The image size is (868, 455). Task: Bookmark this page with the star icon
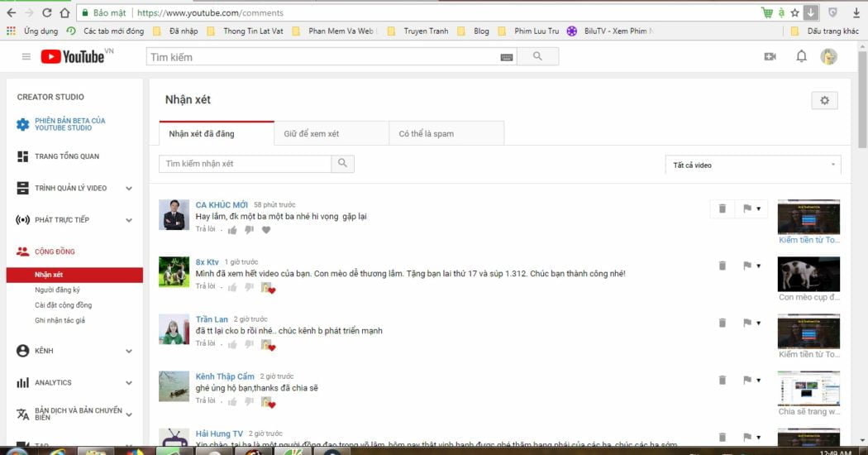coord(795,12)
